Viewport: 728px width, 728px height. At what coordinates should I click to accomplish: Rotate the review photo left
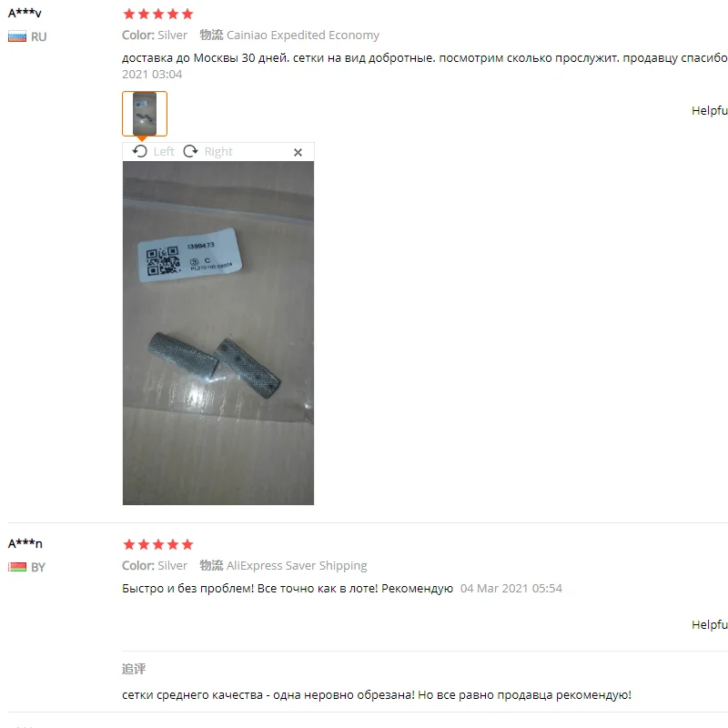tap(140, 151)
